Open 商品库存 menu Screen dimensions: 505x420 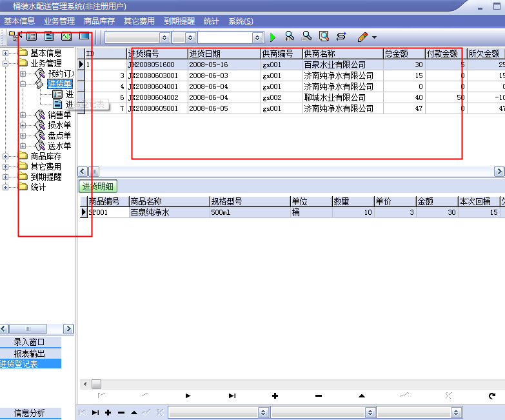coord(99,21)
